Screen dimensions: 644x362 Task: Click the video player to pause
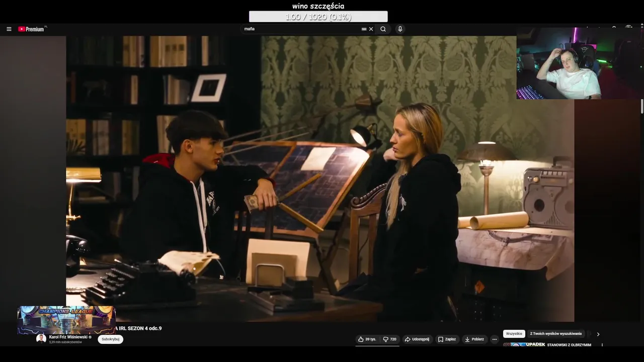point(320,178)
